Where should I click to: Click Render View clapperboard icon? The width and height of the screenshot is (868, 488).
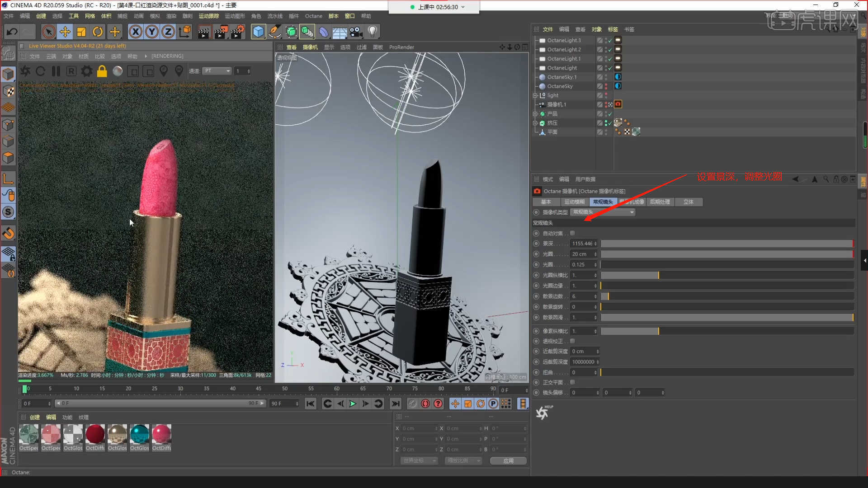pos(204,32)
